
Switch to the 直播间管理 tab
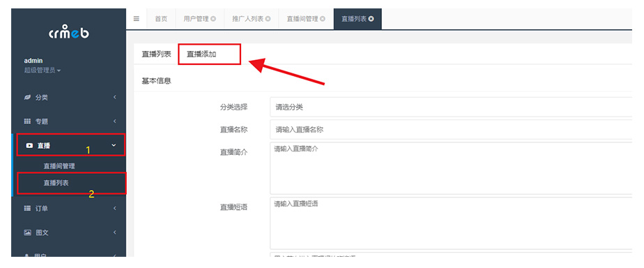tap(306, 19)
